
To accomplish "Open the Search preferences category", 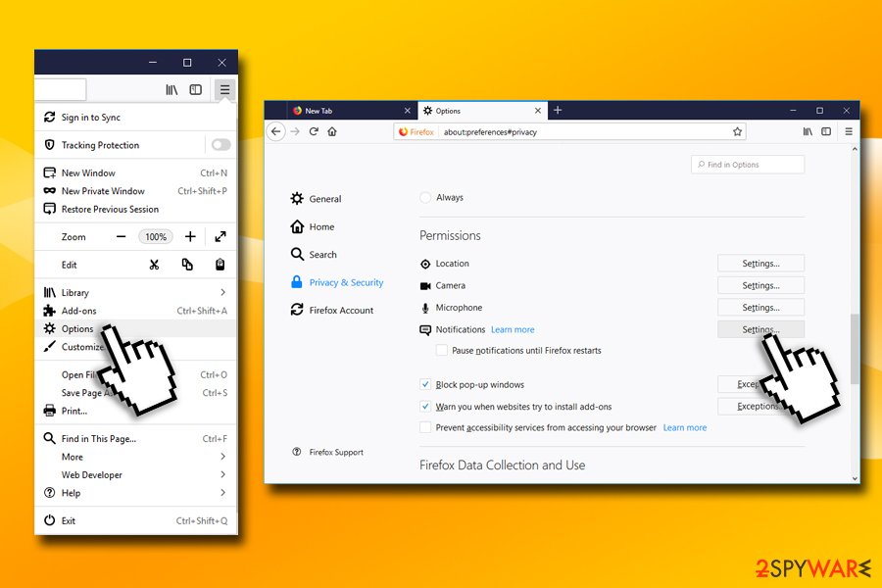I will pos(314,255).
